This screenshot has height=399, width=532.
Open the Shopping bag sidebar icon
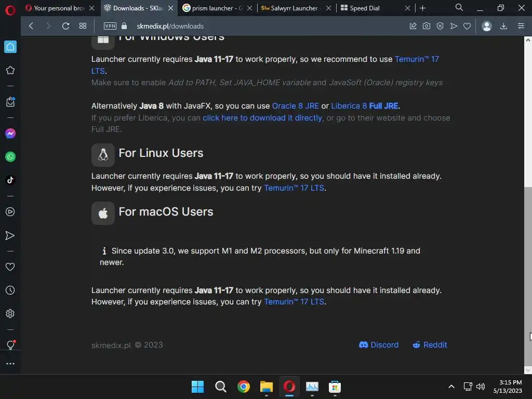10,102
